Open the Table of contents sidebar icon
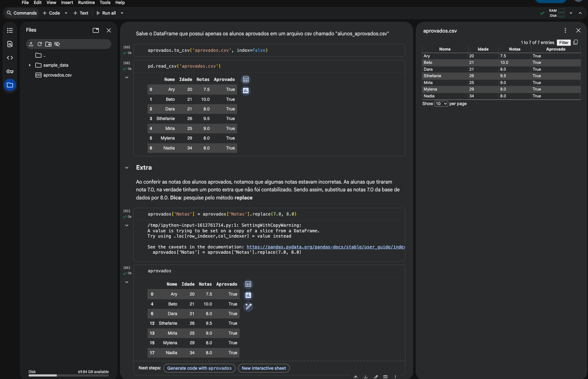The image size is (588, 379). [10, 30]
